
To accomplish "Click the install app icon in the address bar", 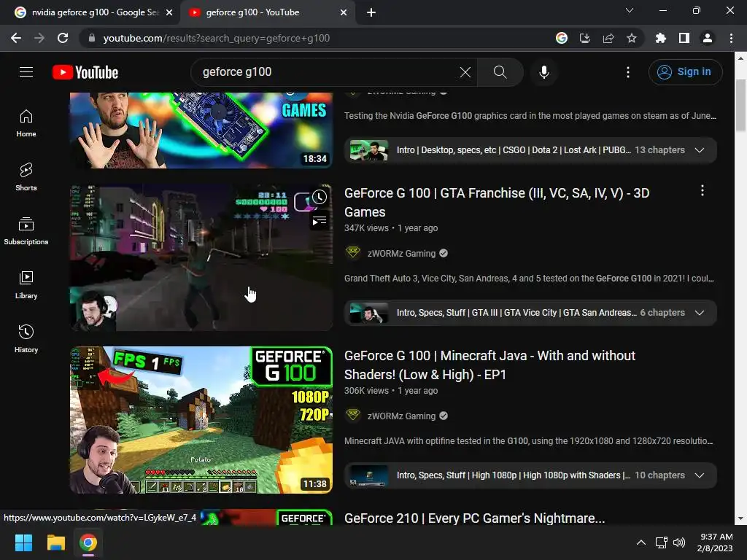I will (x=585, y=38).
